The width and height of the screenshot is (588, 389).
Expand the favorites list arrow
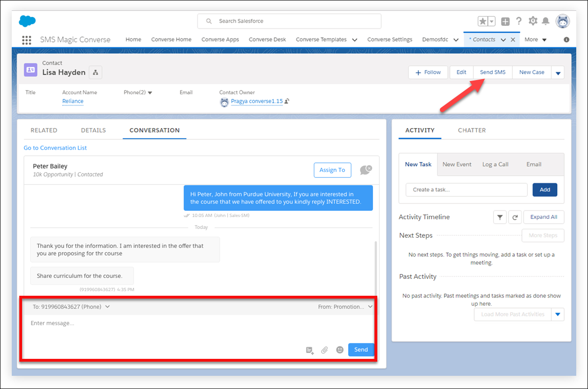[x=492, y=21]
